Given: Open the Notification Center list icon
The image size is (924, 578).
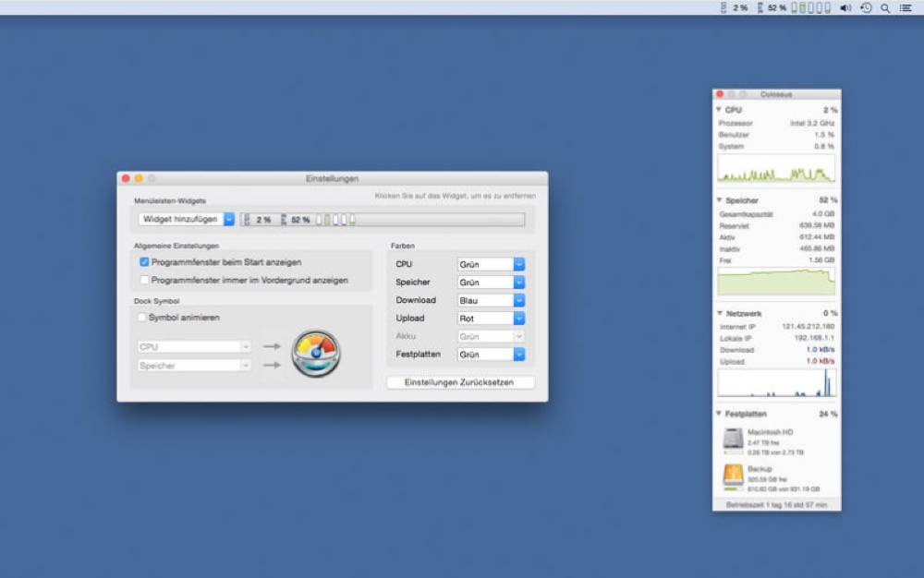Looking at the screenshot, I should click(x=906, y=7).
